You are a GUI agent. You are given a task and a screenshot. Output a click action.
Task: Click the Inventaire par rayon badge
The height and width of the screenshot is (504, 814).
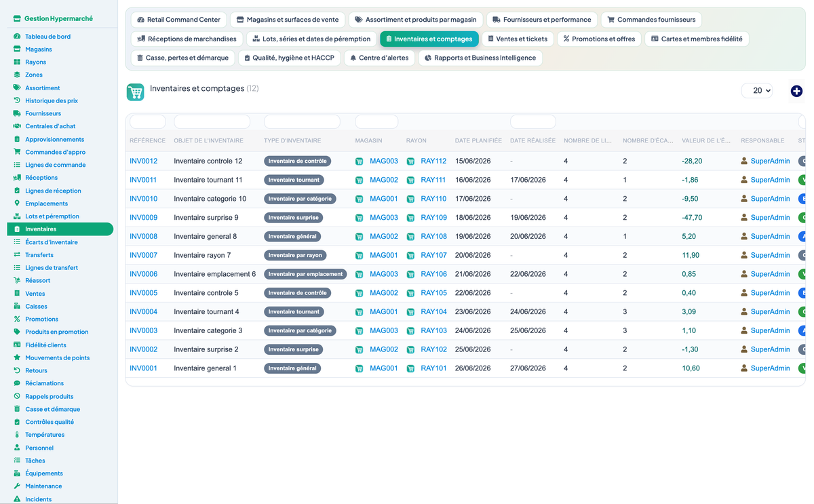[x=295, y=256]
